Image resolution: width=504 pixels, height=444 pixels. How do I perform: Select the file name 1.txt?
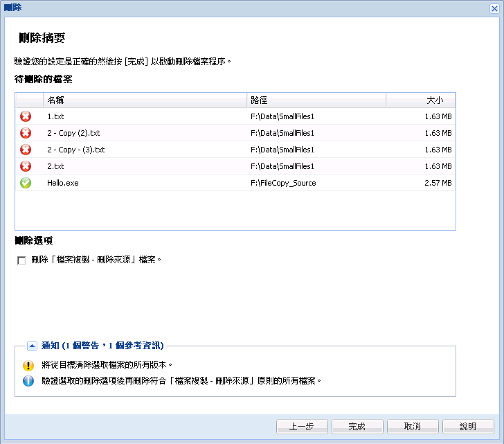pyautogui.click(x=55, y=116)
